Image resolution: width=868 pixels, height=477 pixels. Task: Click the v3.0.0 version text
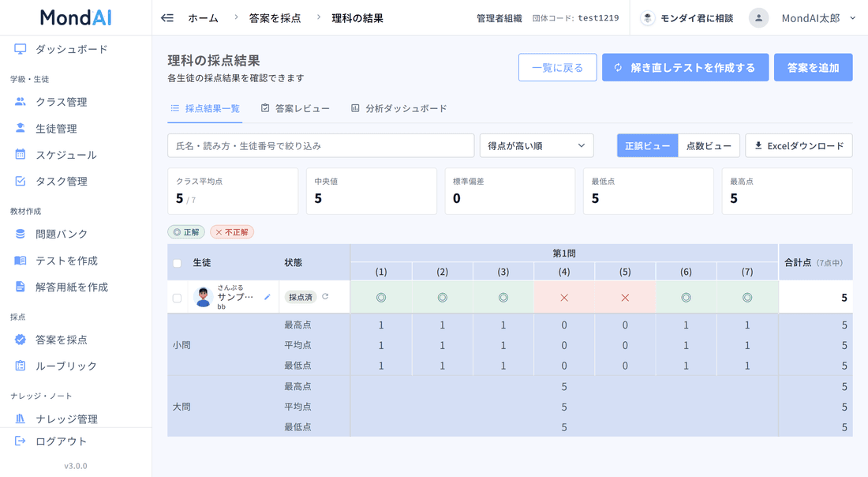click(x=75, y=466)
